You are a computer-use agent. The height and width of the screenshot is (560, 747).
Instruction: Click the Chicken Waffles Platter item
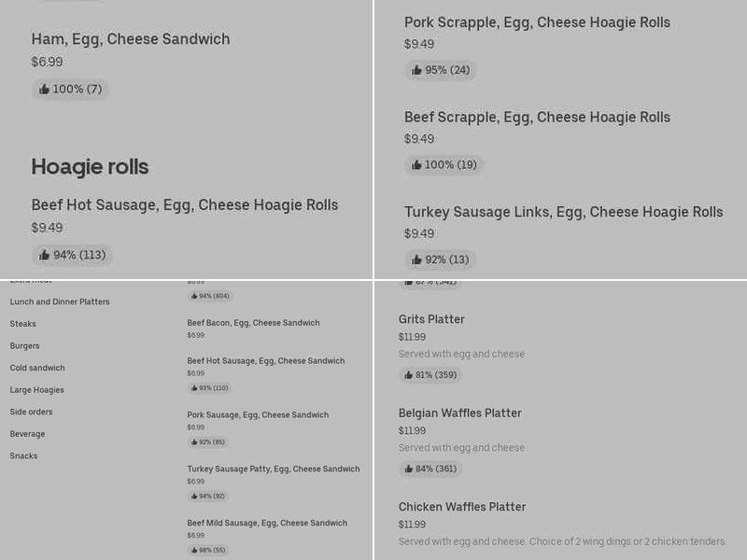(x=461, y=507)
